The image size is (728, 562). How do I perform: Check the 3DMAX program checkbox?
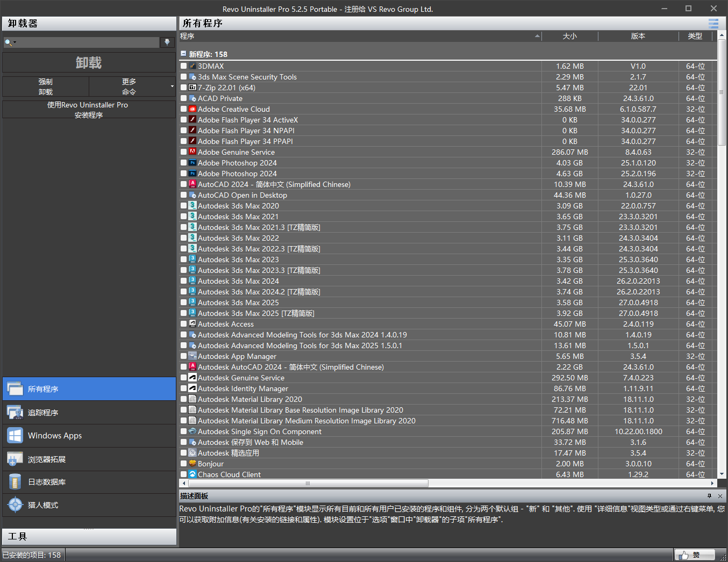pyautogui.click(x=184, y=66)
